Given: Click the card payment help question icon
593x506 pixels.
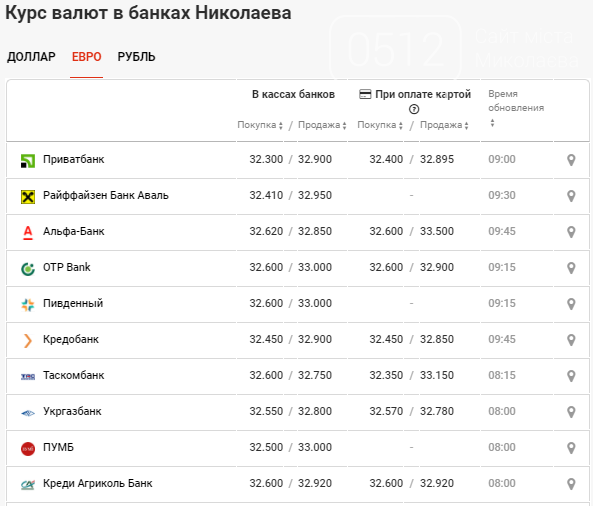Looking at the screenshot, I should (x=414, y=109).
